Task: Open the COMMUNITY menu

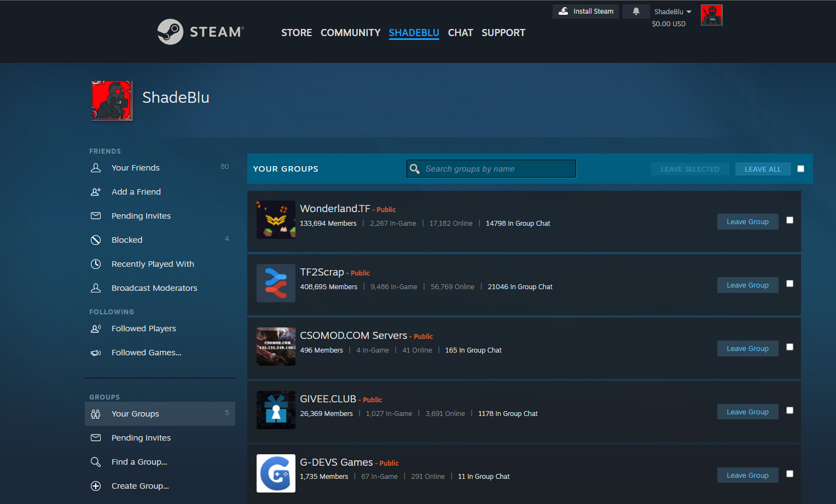Action: coord(350,33)
